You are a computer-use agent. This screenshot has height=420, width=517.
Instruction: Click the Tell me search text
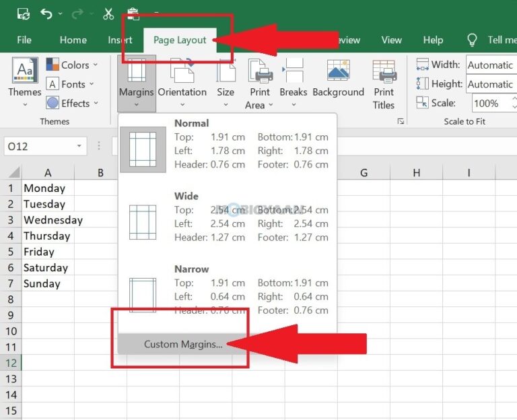point(502,40)
